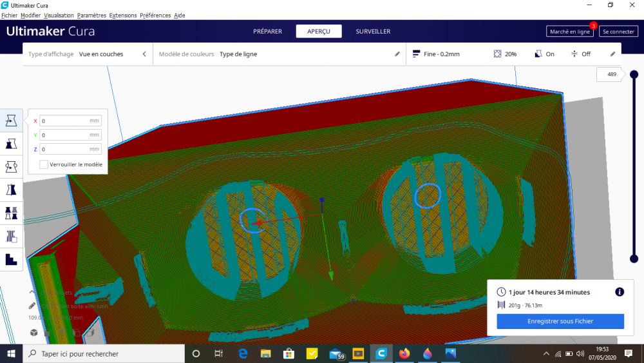Switch to the APERÇU stage
This screenshot has height=363, width=644.
click(x=319, y=31)
